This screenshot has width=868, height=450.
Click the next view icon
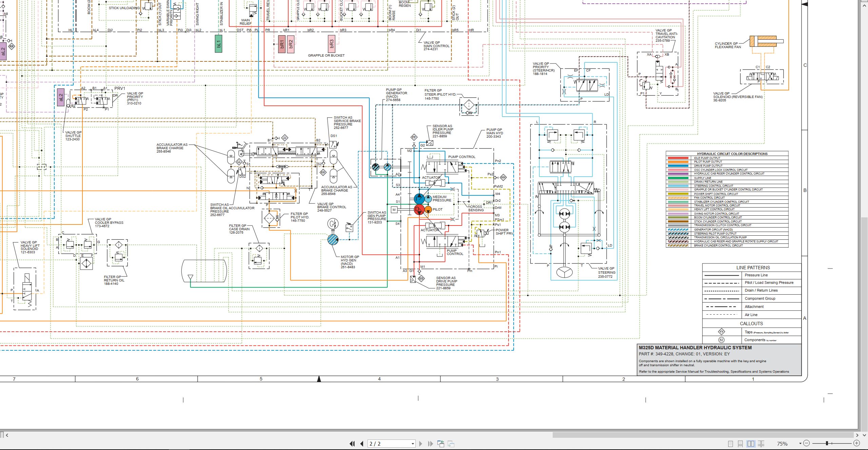pyautogui.click(x=451, y=444)
